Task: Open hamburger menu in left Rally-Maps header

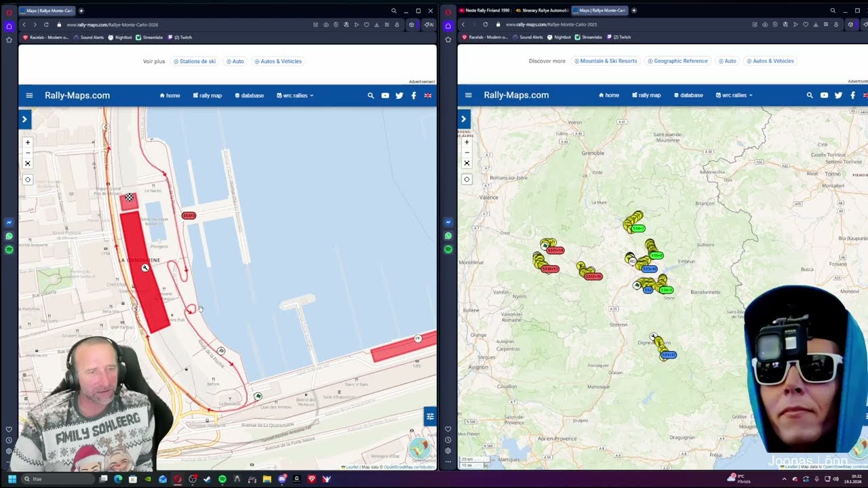Action: (x=29, y=96)
